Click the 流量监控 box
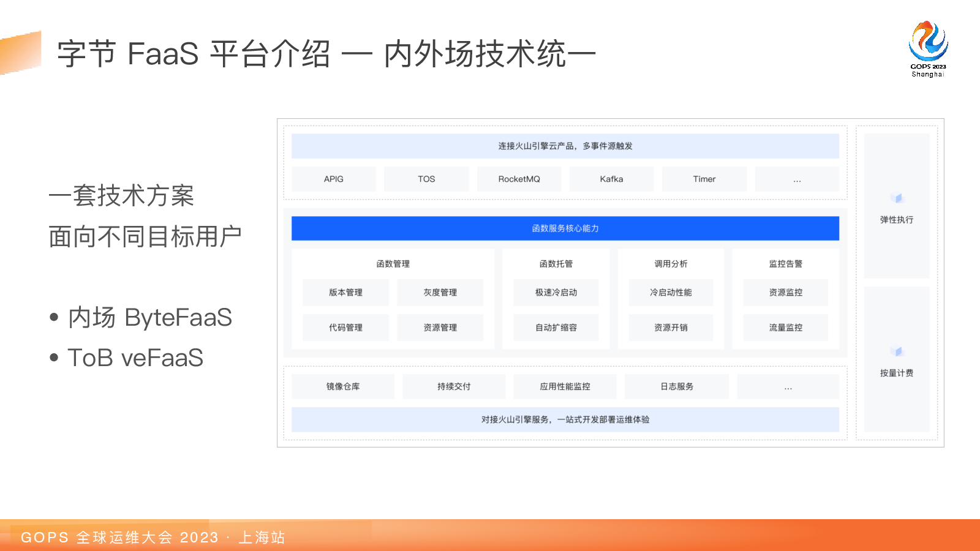The width and height of the screenshot is (980, 551). 786,328
